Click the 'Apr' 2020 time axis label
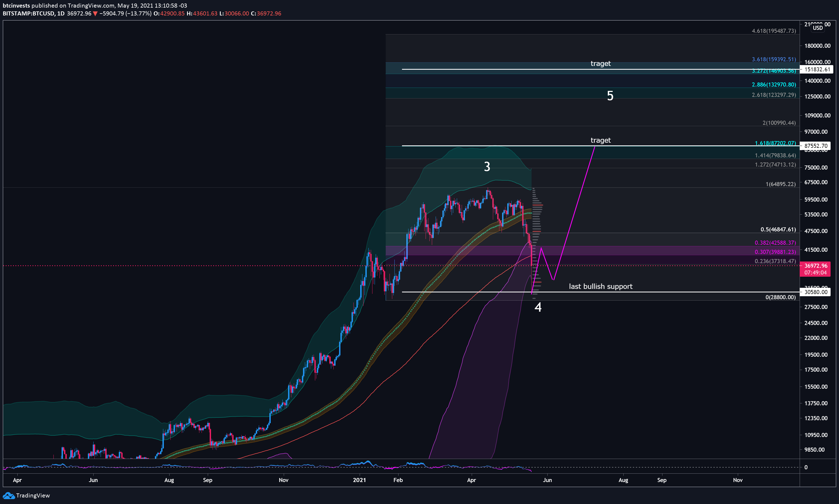This screenshot has height=504, width=839. tap(17, 480)
